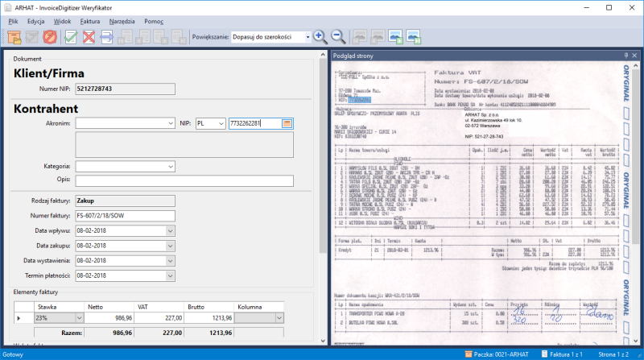Go to first document icon

[125, 37]
